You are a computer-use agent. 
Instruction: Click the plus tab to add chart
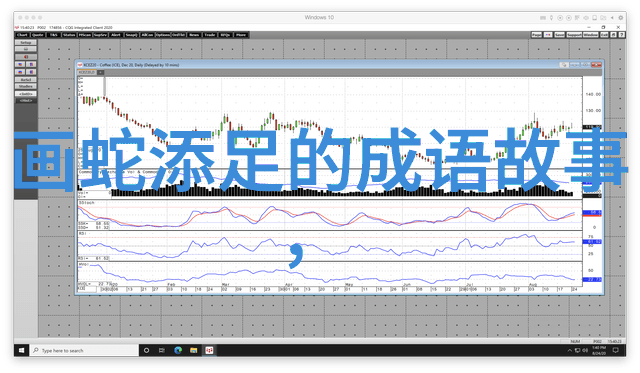100,72
